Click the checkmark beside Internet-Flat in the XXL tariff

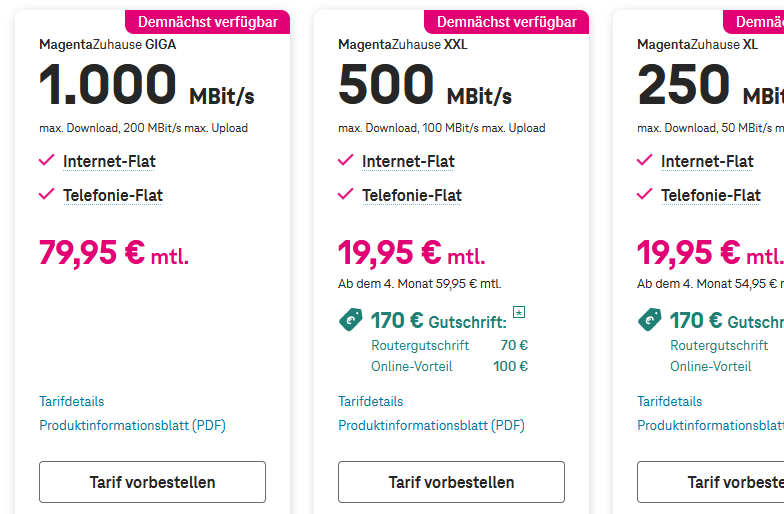[345, 160]
